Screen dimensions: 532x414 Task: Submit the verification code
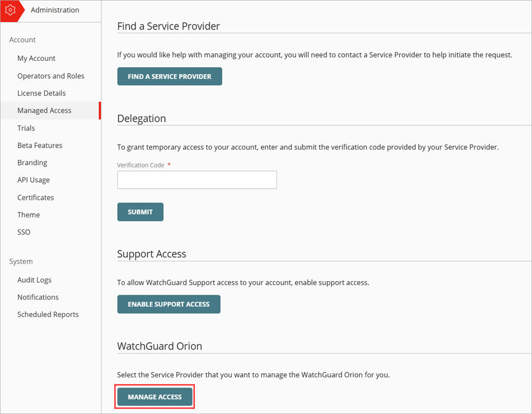click(140, 212)
